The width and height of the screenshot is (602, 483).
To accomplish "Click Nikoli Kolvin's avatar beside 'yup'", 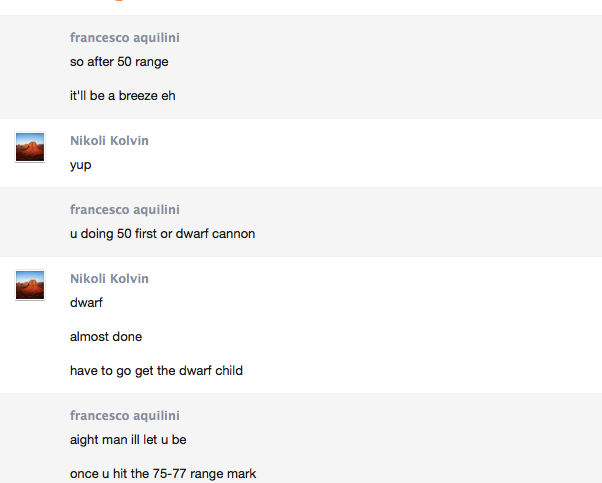I will pos(30,148).
